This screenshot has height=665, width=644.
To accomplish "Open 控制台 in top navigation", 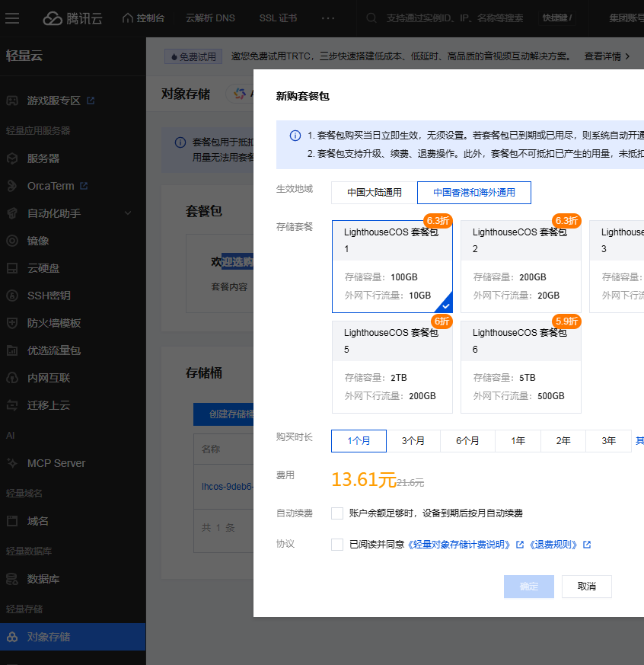I will click(x=143, y=18).
